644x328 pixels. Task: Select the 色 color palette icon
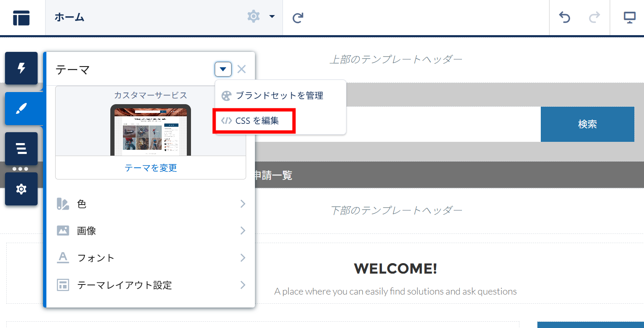(x=64, y=204)
